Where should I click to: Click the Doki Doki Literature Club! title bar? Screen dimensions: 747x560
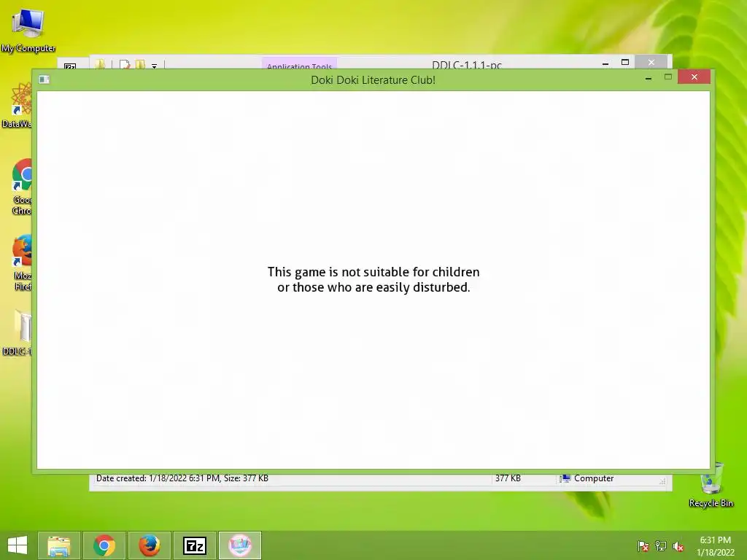point(373,80)
